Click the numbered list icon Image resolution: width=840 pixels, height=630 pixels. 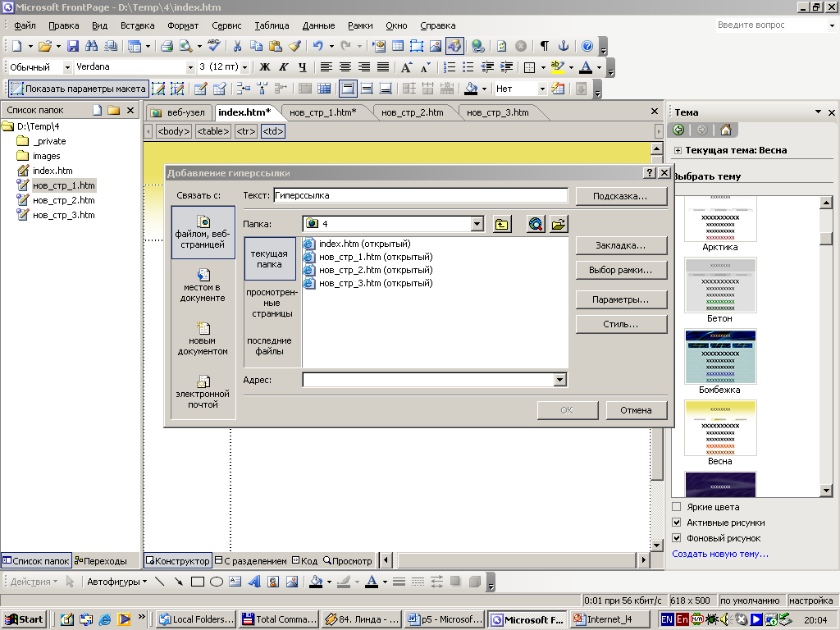[x=450, y=67]
